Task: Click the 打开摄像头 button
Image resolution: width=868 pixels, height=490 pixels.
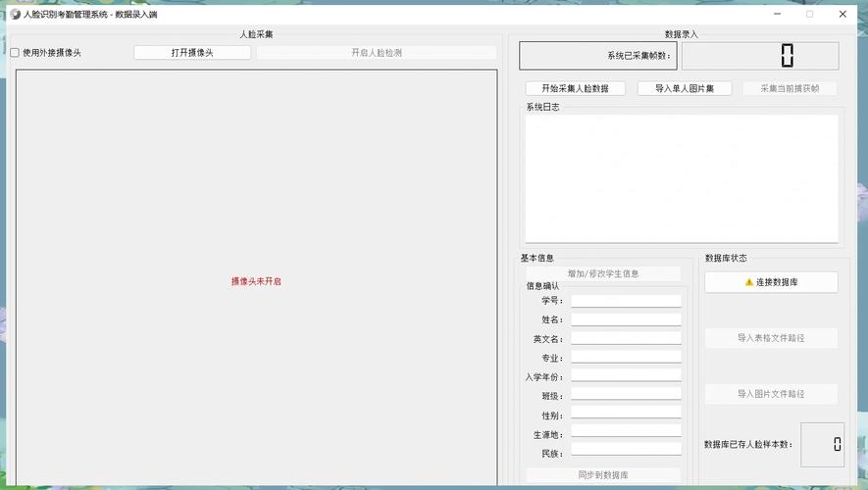Action: point(192,53)
